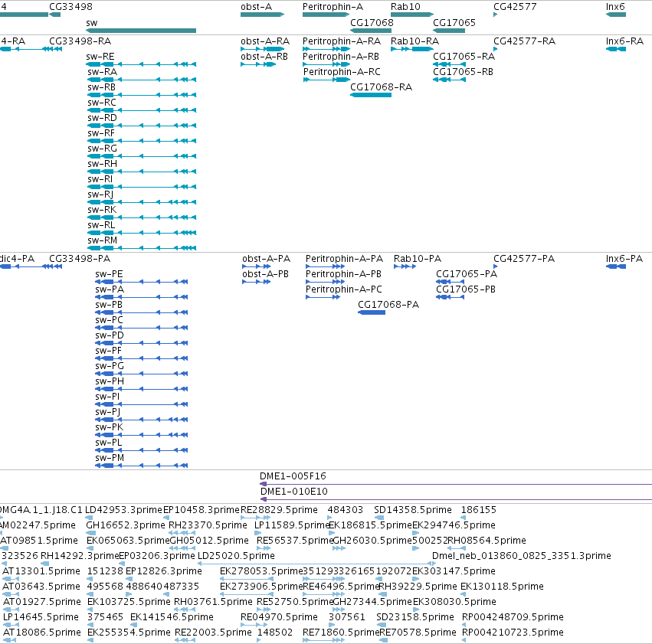The width and height of the screenshot is (652, 644).
Task: Click the CG33498 gene label
Action: point(70,7)
